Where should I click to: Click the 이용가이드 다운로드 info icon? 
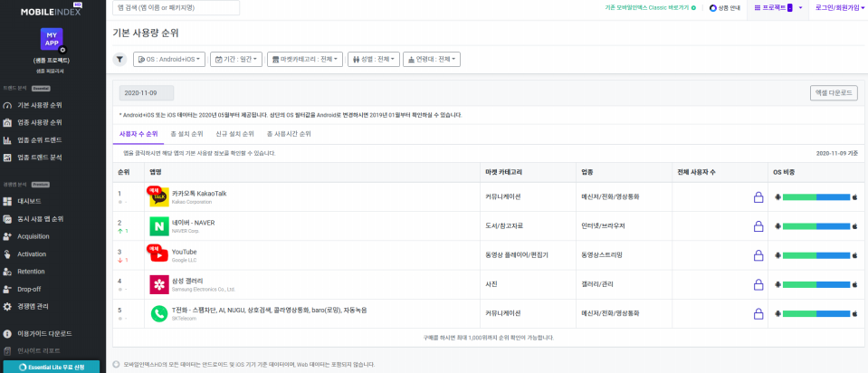pyautogui.click(x=7, y=334)
